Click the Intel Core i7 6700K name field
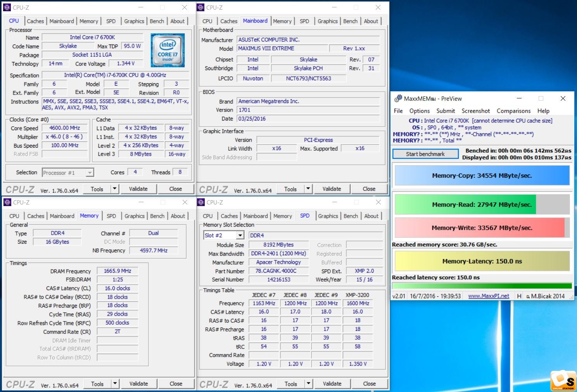 point(92,37)
